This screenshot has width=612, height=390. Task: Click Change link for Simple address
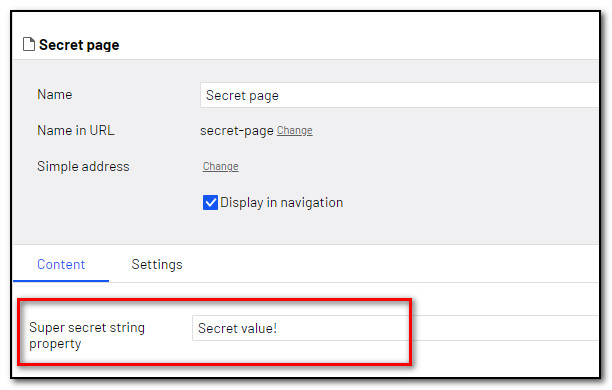(221, 166)
